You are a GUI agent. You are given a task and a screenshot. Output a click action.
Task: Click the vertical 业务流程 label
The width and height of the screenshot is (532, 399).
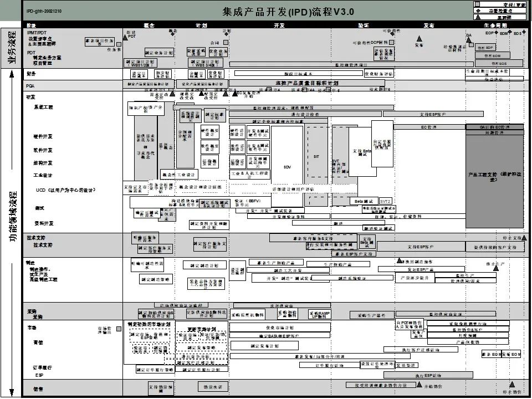click(12, 47)
